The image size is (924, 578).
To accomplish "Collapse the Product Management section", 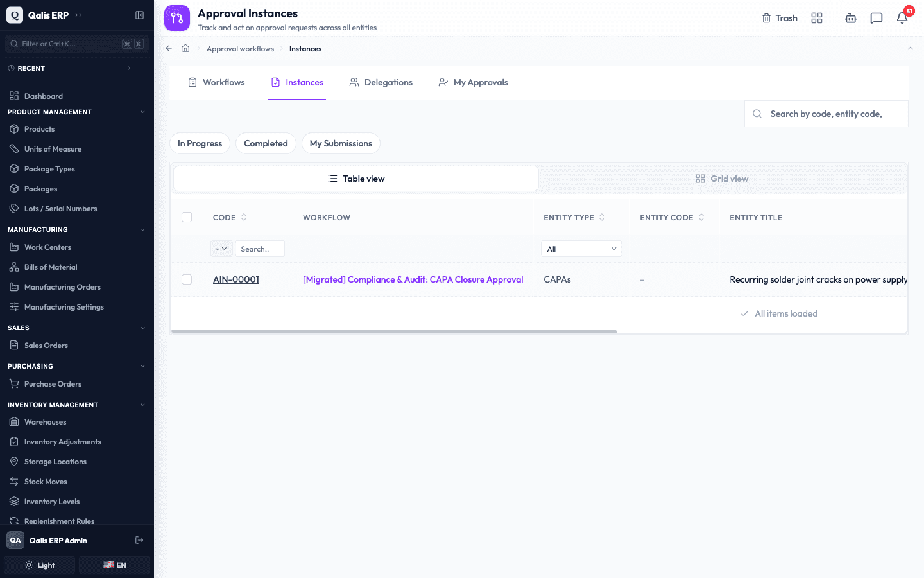I will (142, 112).
